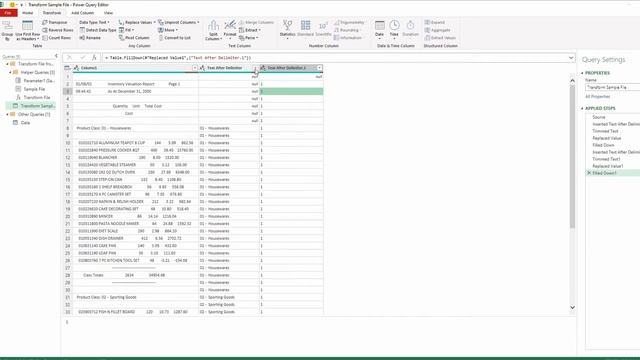Click Convert to List
The width and height of the screenshot is (640, 360).
click(174, 38)
